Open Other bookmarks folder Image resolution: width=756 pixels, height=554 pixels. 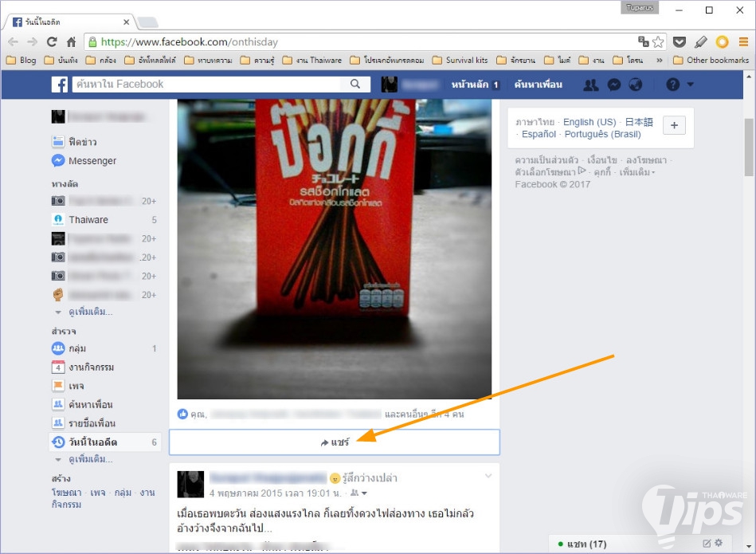(711, 61)
